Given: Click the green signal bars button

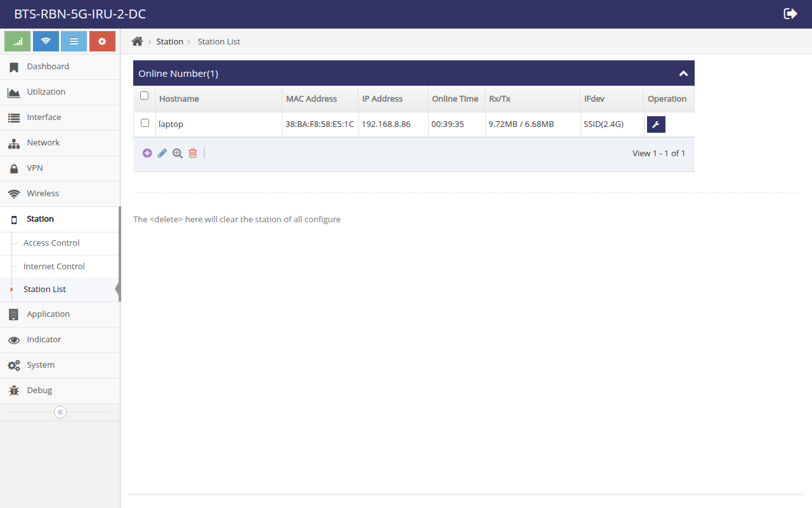Looking at the screenshot, I should coord(18,41).
